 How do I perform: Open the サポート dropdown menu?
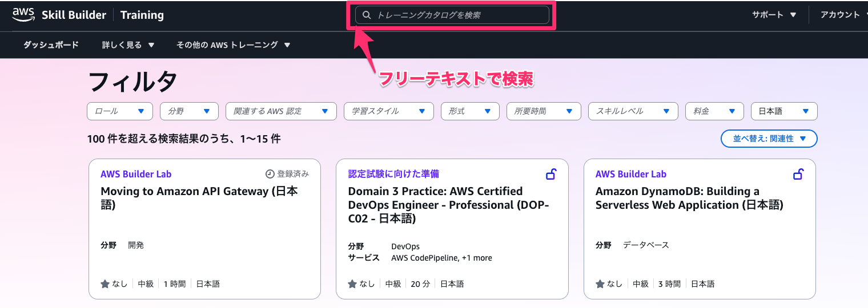[774, 15]
